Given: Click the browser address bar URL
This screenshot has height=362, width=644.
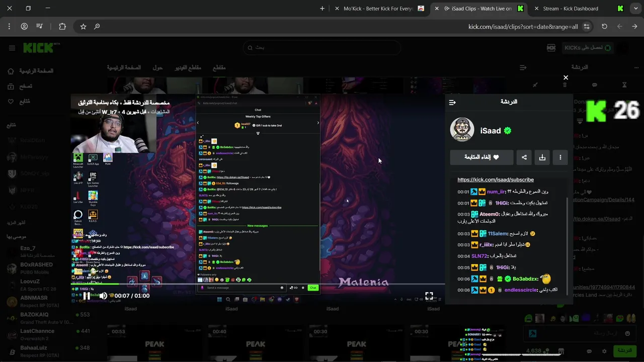Looking at the screenshot, I should [523, 27].
